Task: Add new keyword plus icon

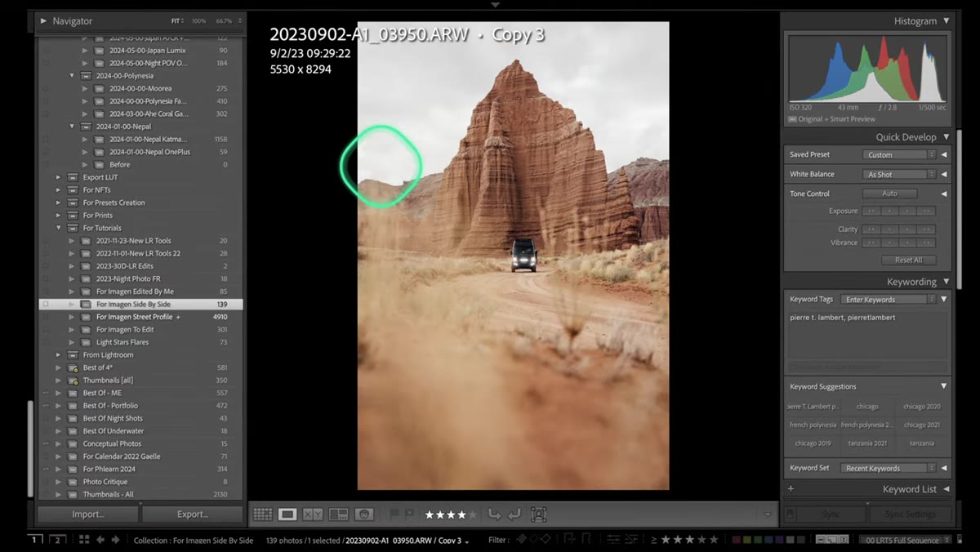Action: click(791, 488)
